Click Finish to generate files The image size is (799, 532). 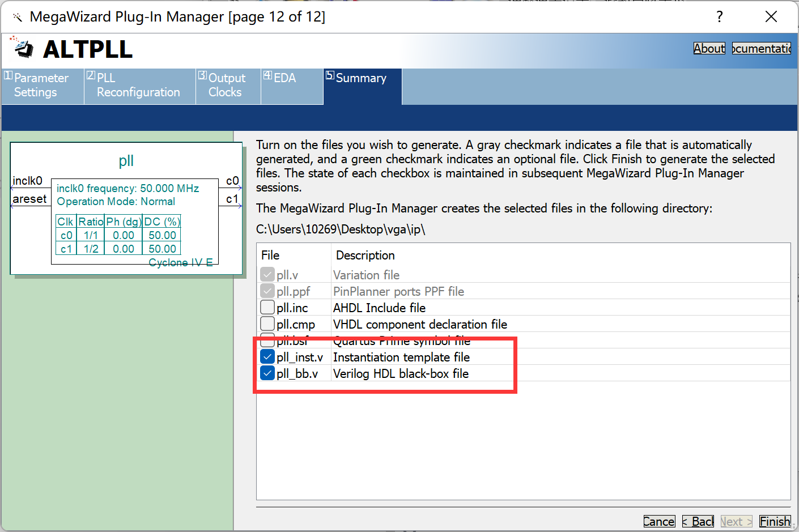[775, 522]
